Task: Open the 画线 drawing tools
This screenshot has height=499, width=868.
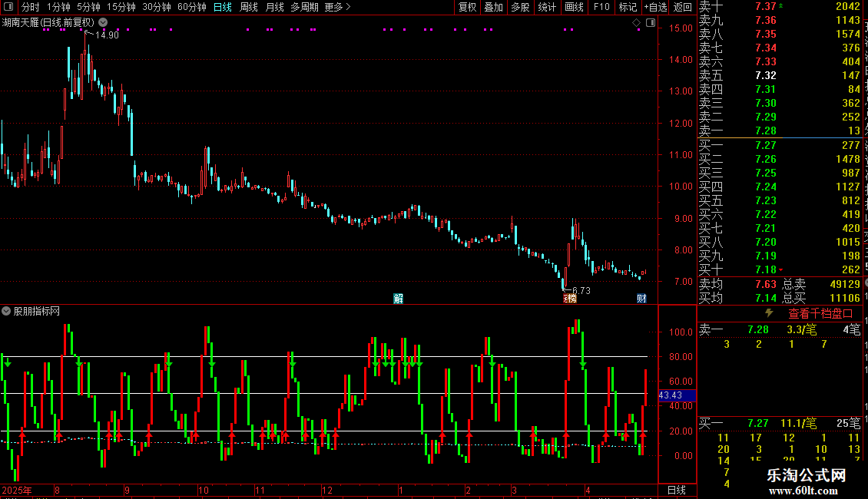Action: [574, 7]
